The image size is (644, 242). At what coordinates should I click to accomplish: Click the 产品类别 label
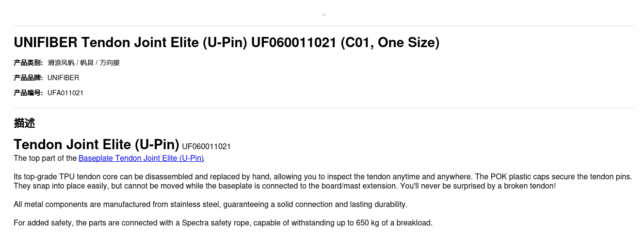click(x=28, y=63)
